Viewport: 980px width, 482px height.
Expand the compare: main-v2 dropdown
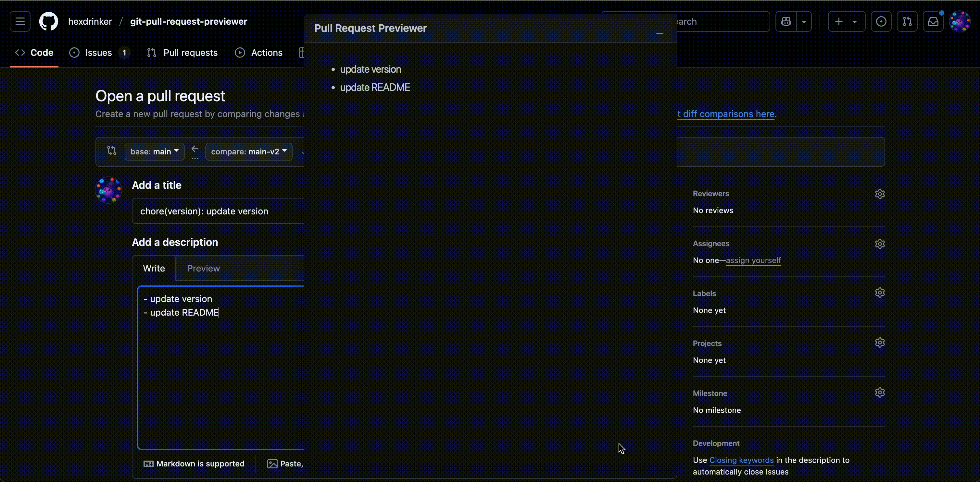tap(249, 152)
